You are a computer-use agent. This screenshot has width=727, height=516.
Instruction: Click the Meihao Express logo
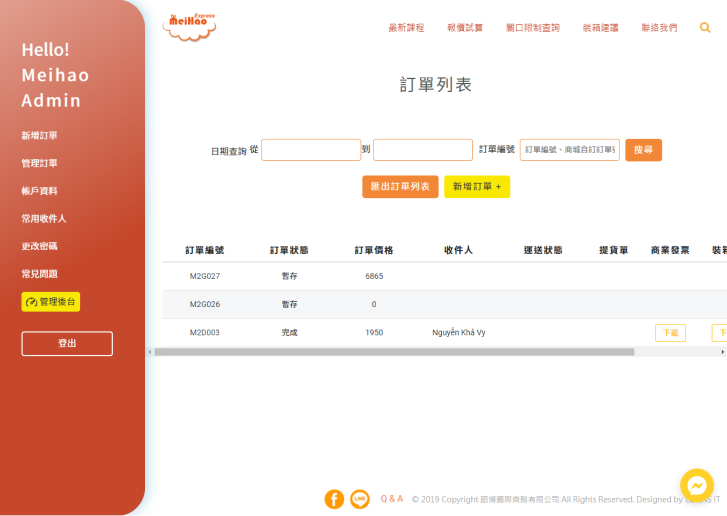(x=189, y=27)
